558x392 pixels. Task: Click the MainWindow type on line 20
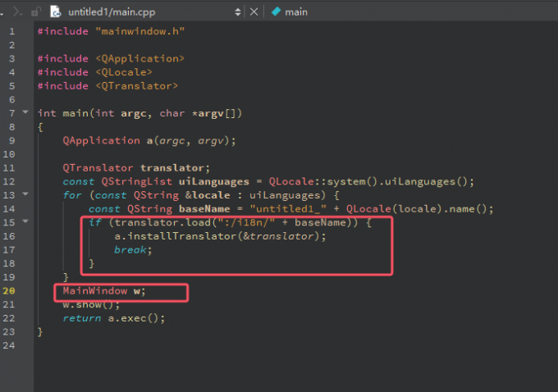tap(95, 291)
